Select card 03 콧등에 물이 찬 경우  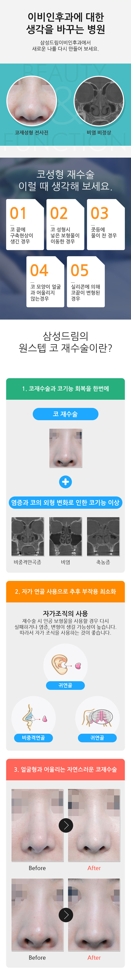106,224
